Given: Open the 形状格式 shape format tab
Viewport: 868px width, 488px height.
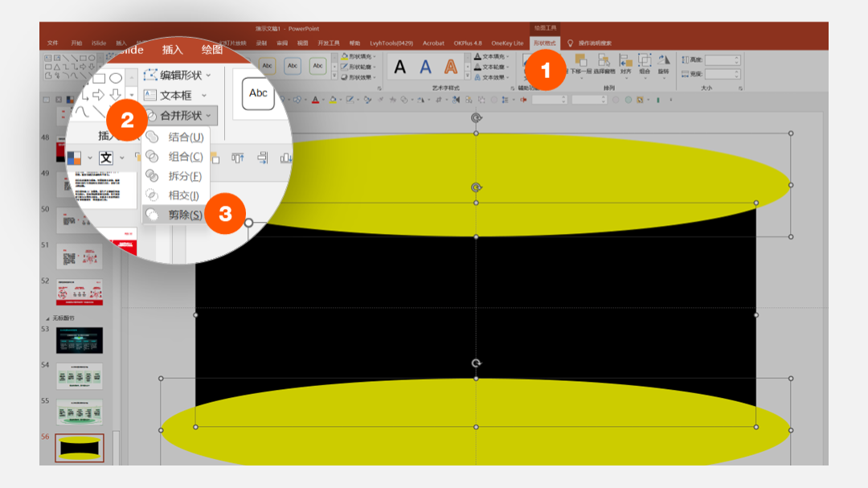Looking at the screenshot, I should tap(545, 43).
